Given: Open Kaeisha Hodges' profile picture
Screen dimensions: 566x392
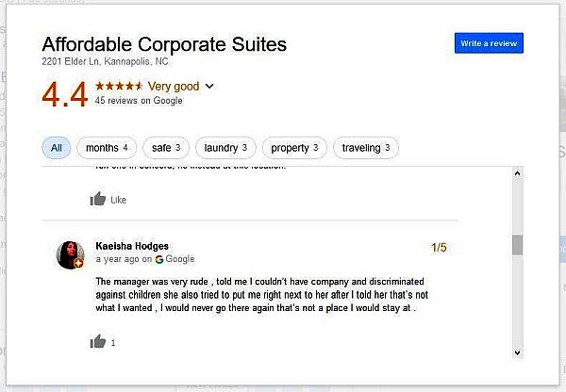Looking at the screenshot, I should pos(71,254).
